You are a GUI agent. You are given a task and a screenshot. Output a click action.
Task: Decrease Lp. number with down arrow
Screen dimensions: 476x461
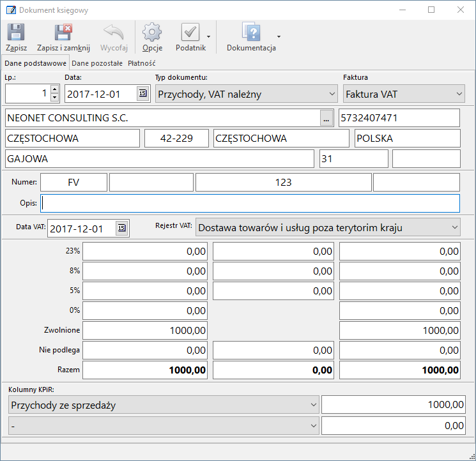pos(54,98)
